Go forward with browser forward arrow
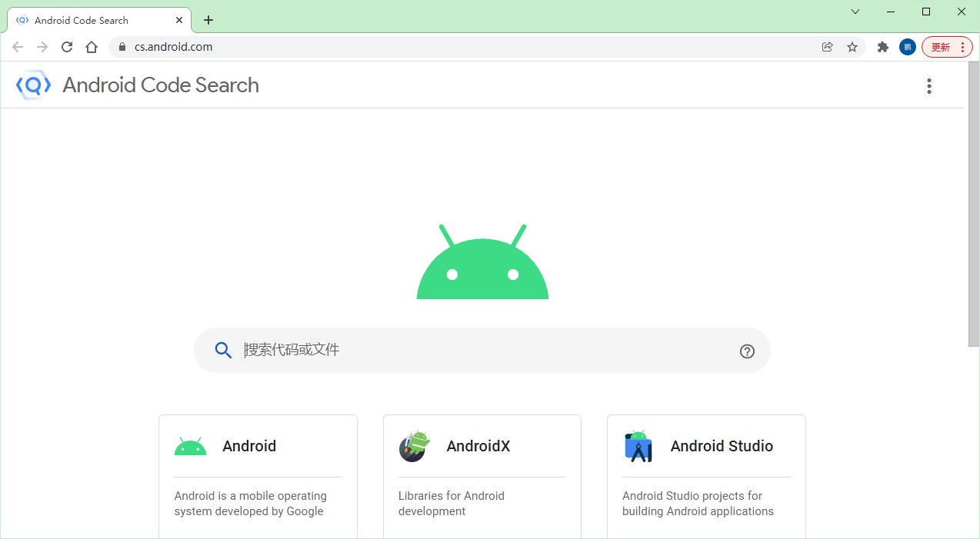This screenshot has height=539, width=980. (x=42, y=47)
